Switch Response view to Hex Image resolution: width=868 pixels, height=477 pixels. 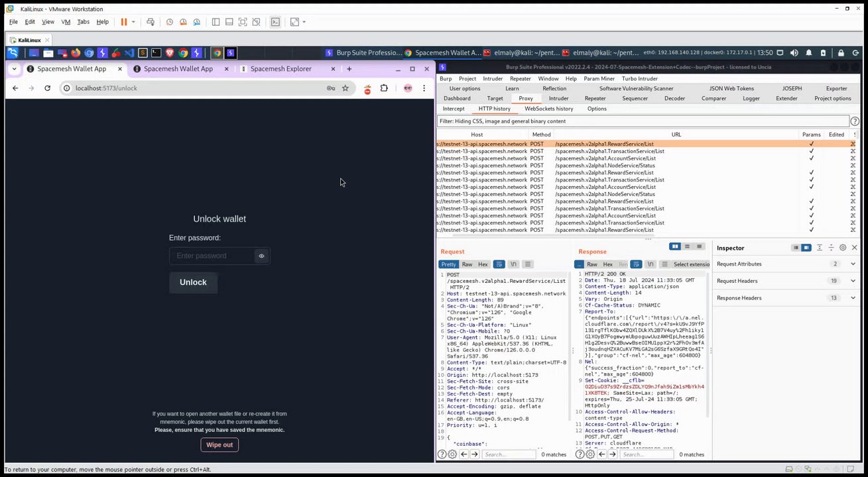point(607,264)
